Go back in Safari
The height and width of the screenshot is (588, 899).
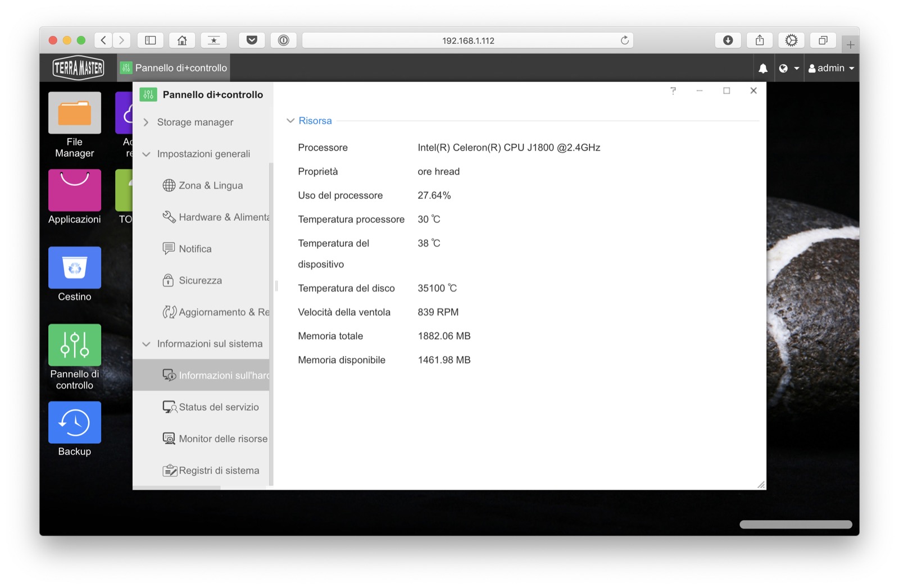point(103,40)
